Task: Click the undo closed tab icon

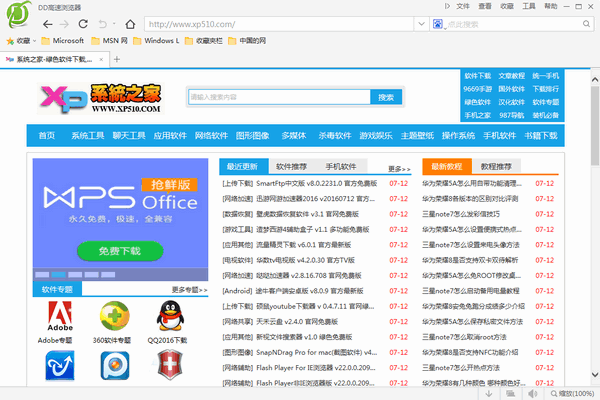Action: [x=103, y=24]
